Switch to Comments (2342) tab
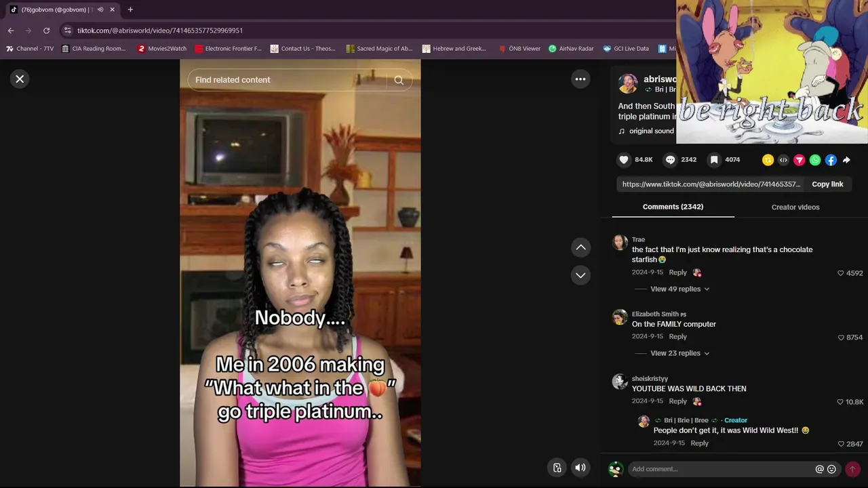Viewport: 868px width, 488px height. tap(673, 207)
